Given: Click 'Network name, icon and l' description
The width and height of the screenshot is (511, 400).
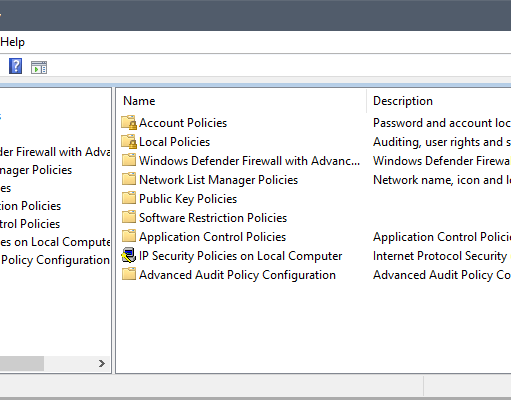Looking at the screenshot, I should (442, 180).
